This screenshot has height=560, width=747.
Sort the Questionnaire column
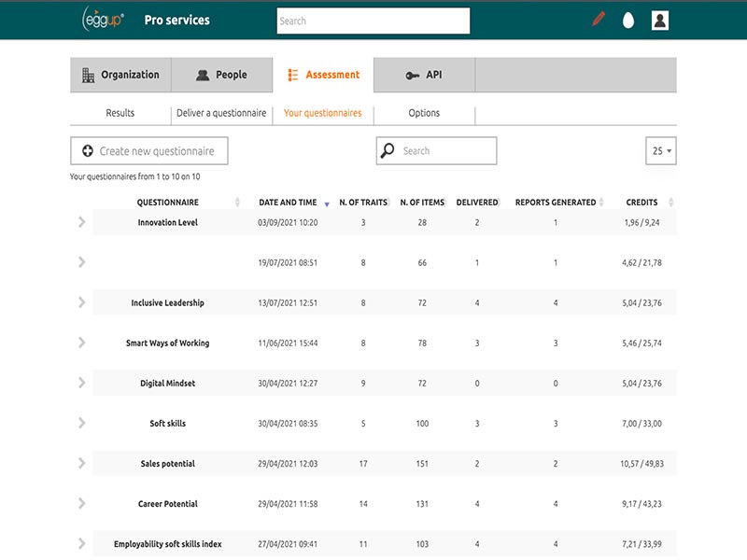click(237, 203)
